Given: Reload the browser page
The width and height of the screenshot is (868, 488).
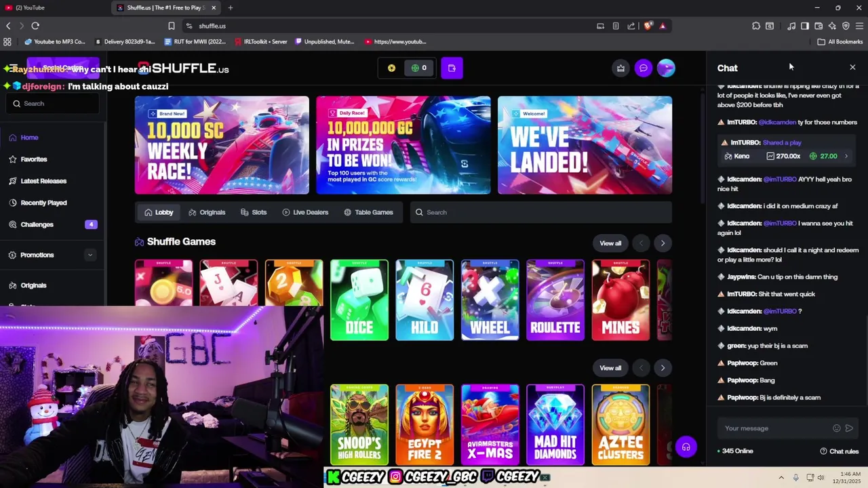Looking at the screenshot, I should [35, 26].
